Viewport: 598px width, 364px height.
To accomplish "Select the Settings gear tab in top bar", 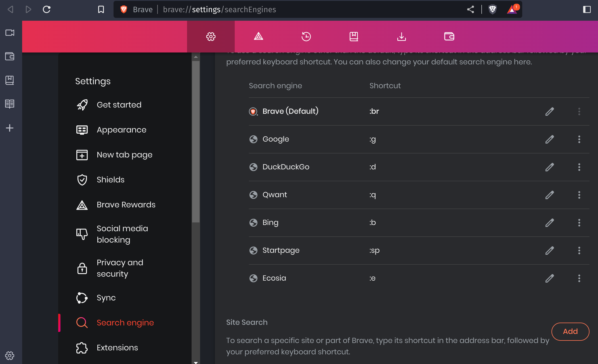I will pyautogui.click(x=211, y=37).
